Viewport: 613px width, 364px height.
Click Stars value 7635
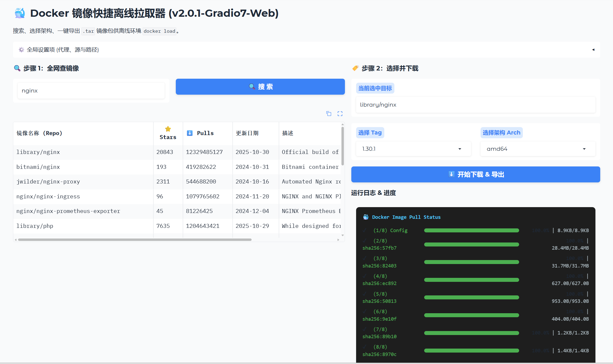pyautogui.click(x=163, y=226)
